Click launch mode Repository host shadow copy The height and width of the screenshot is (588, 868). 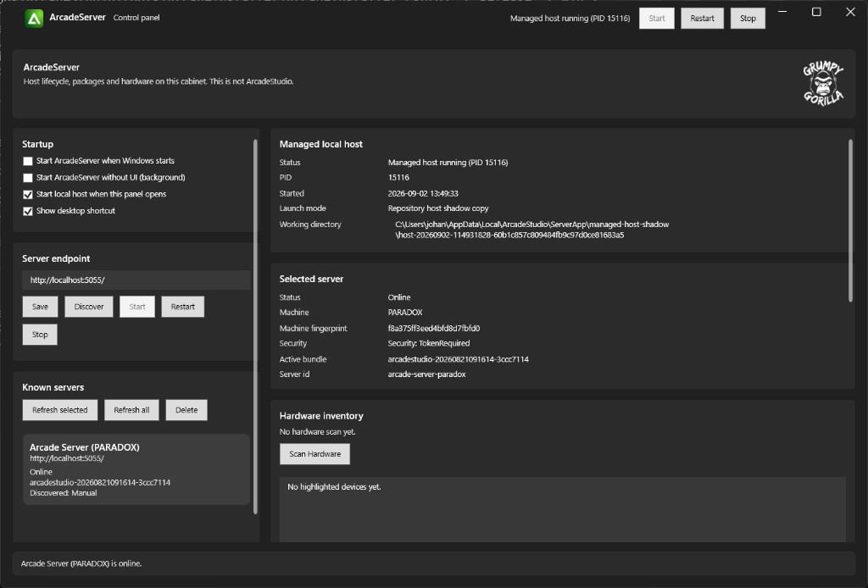click(438, 208)
